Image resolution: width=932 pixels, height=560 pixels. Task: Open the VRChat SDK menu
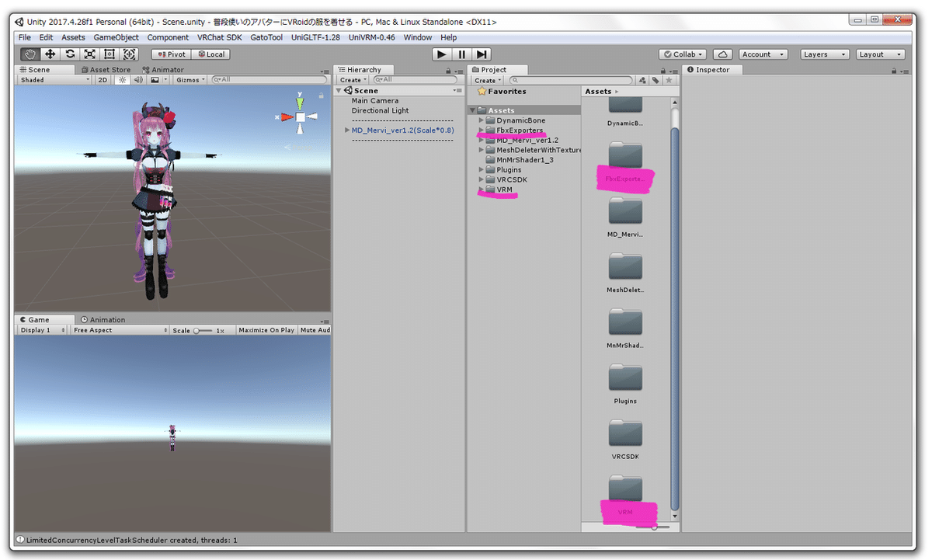220,37
